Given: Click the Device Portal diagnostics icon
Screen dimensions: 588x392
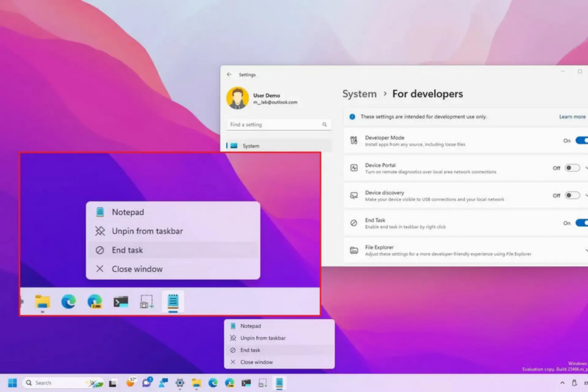Looking at the screenshot, I should point(354,168).
